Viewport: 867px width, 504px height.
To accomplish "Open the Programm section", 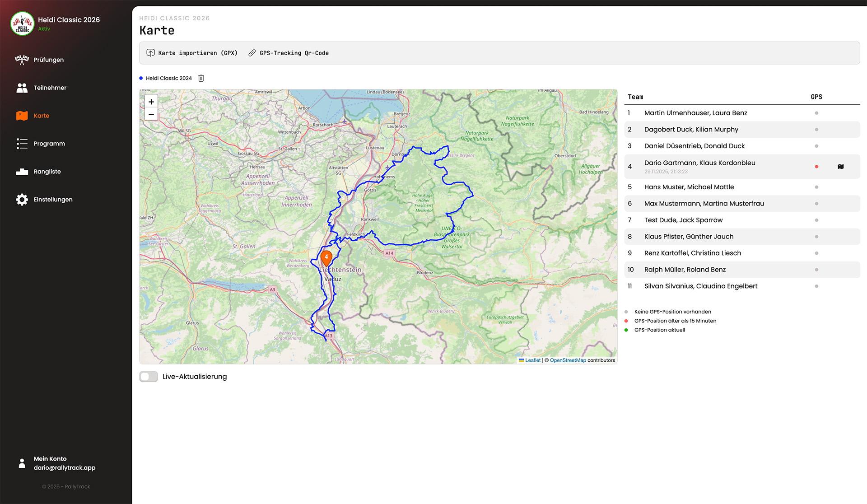I will tap(49, 144).
